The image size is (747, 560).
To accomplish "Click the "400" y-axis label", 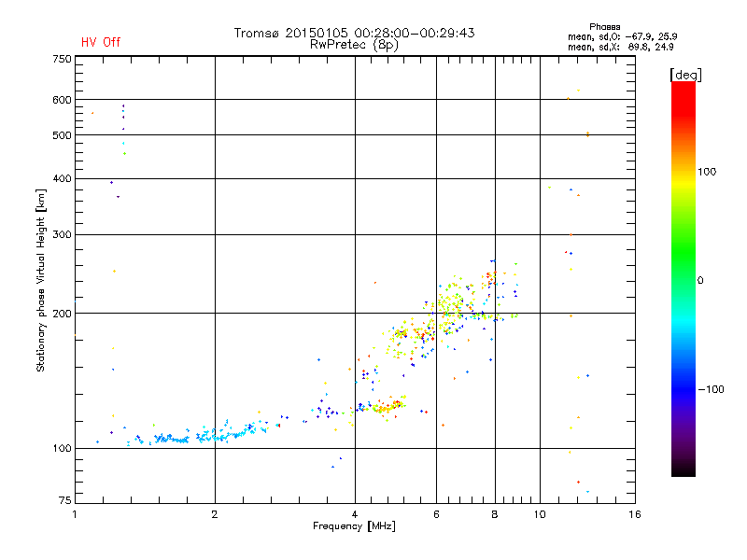I will point(62,178).
